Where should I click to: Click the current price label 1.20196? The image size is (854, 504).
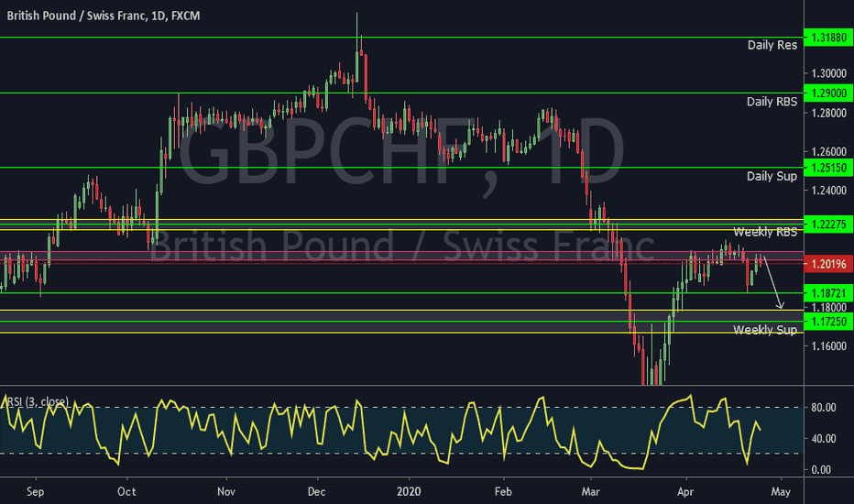click(x=828, y=264)
